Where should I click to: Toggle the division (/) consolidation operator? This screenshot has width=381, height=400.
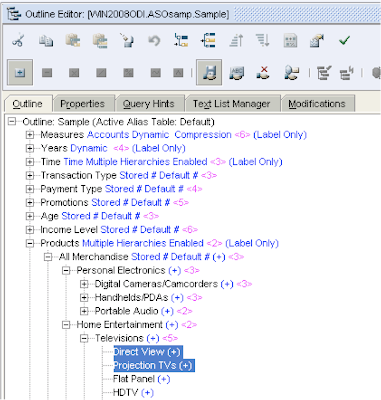pos(101,72)
